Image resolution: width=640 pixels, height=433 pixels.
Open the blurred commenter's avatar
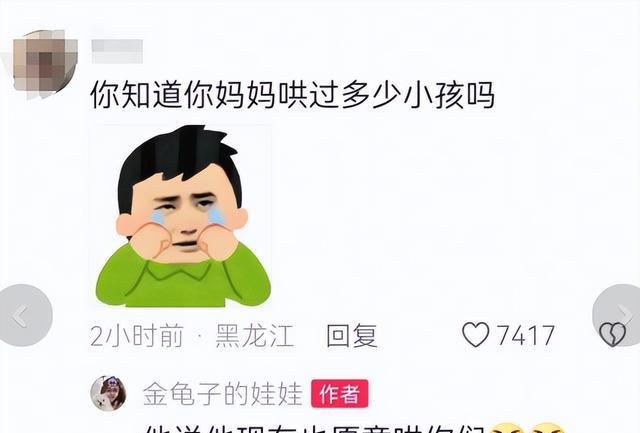[x=44, y=64]
